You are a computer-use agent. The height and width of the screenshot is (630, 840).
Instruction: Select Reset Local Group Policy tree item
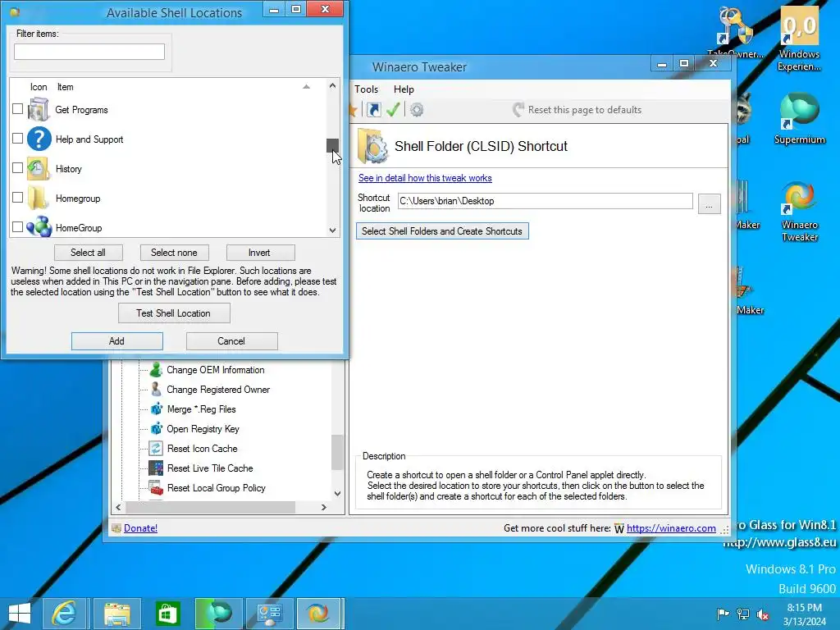[x=216, y=488]
